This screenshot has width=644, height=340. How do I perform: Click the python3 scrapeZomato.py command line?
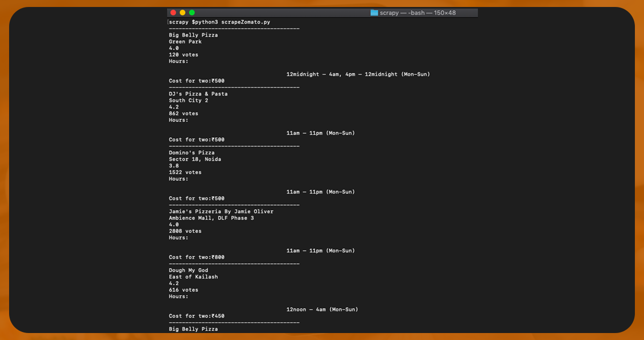point(220,22)
